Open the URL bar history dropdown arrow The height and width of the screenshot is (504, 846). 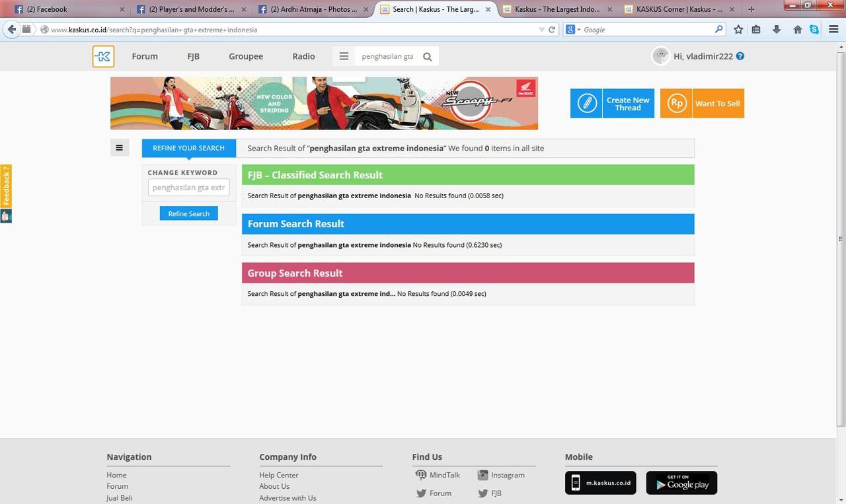click(542, 30)
